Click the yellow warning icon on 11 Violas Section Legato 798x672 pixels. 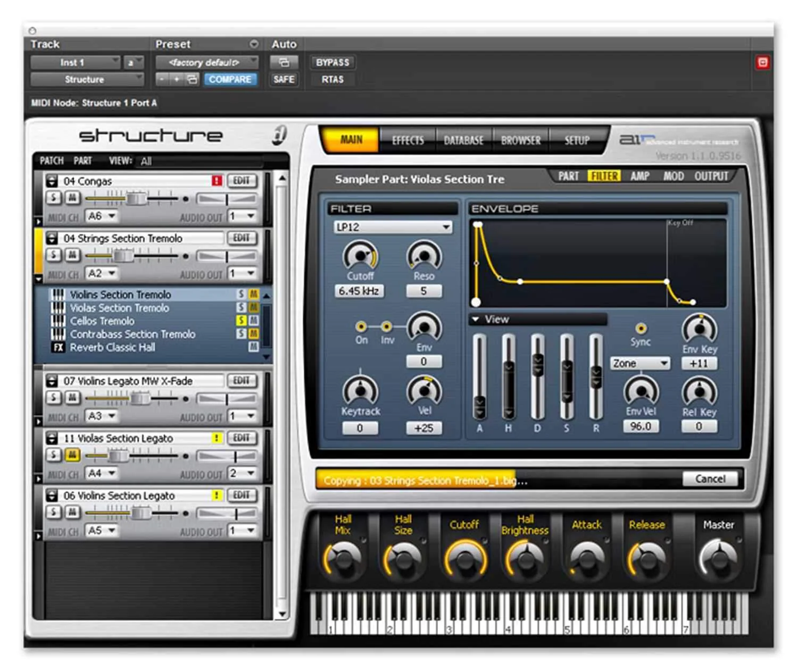point(217,438)
